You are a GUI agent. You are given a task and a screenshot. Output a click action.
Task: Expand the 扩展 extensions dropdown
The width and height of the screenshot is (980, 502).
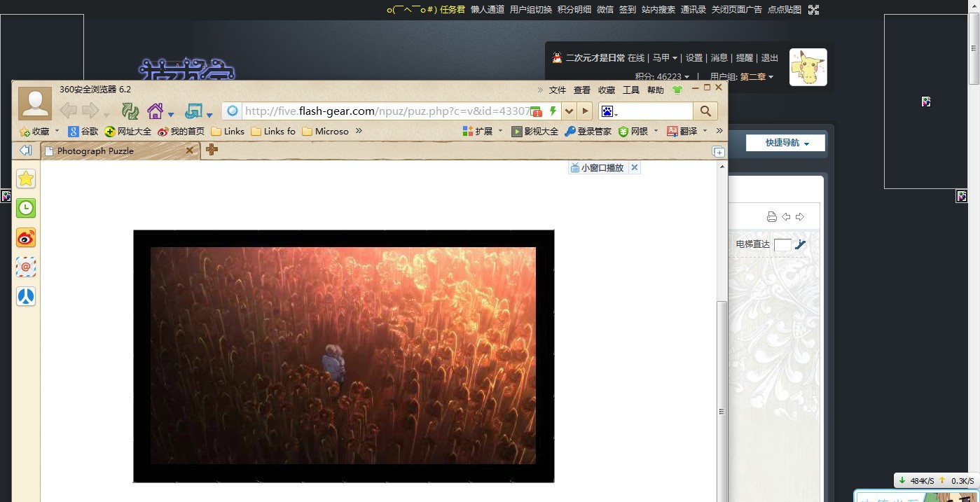point(500,131)
